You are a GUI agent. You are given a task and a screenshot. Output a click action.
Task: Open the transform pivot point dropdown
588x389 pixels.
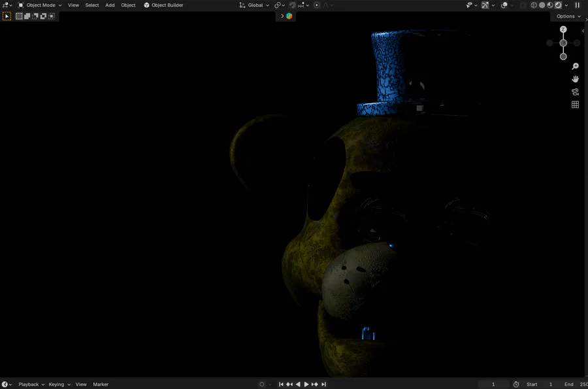280,5
